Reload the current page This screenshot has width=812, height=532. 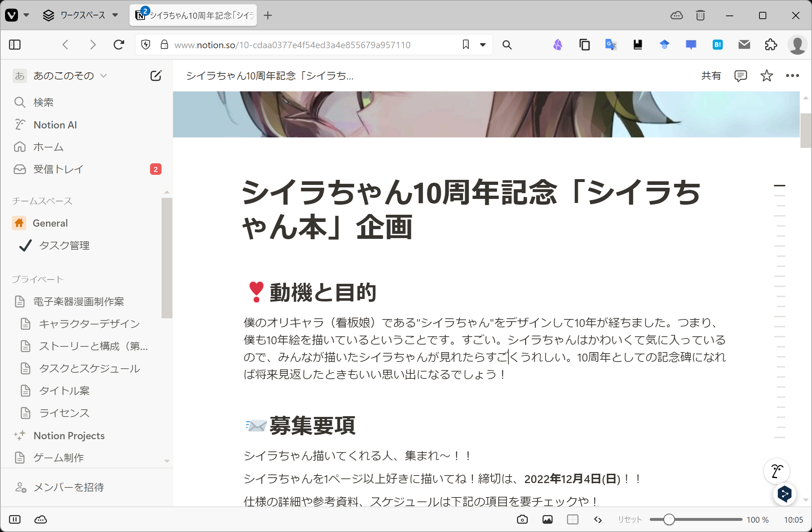click(119, 45)
